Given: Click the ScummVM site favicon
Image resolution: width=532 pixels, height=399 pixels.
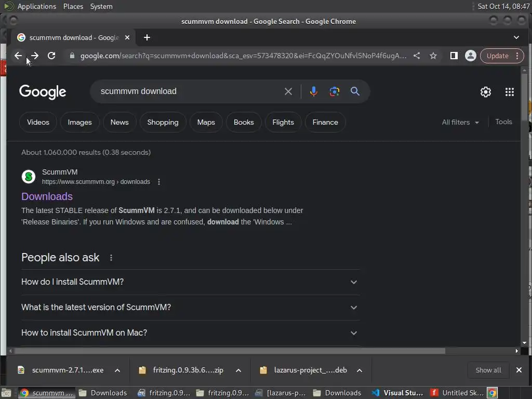Looking at the screenshot, I should pos(29,177).
